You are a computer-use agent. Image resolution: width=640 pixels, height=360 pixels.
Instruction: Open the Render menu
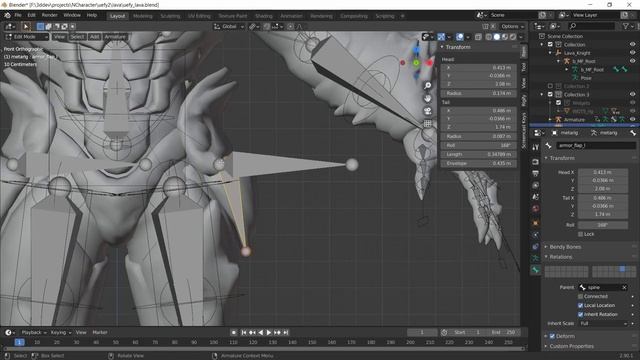click(49, 15)
